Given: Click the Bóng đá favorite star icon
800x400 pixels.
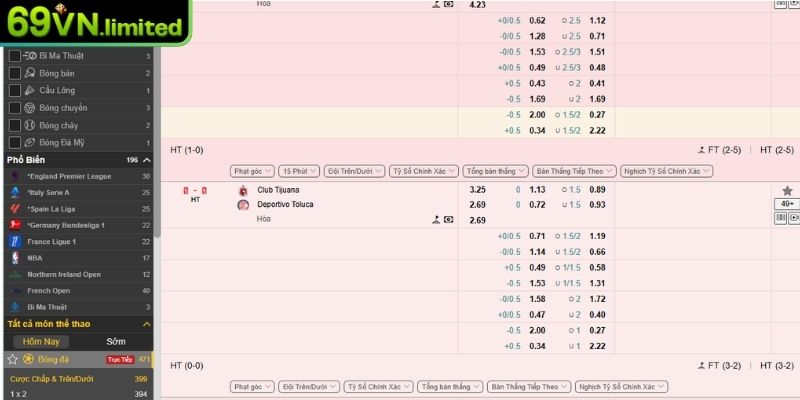Looking at the screenshot, I should tap(13, 359).
